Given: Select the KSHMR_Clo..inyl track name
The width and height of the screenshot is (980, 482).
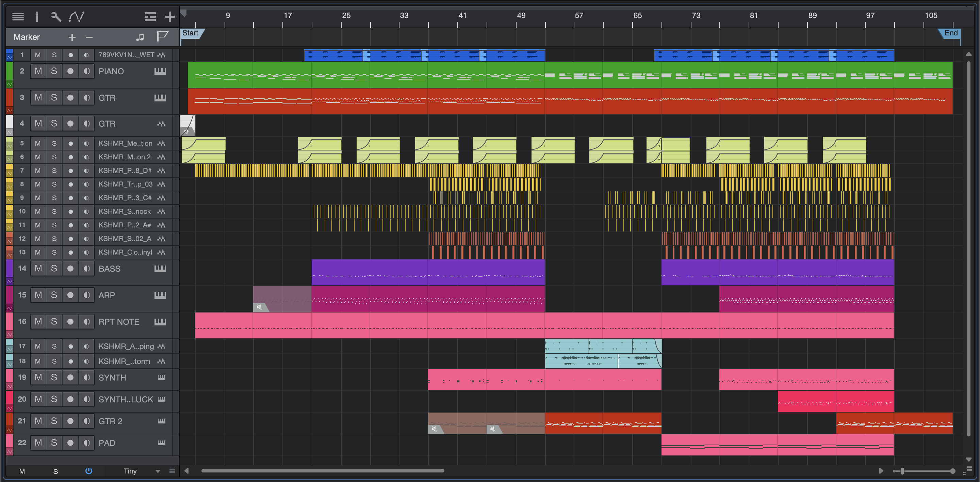Looking at the screenshot, I should [x=125, y=252].
